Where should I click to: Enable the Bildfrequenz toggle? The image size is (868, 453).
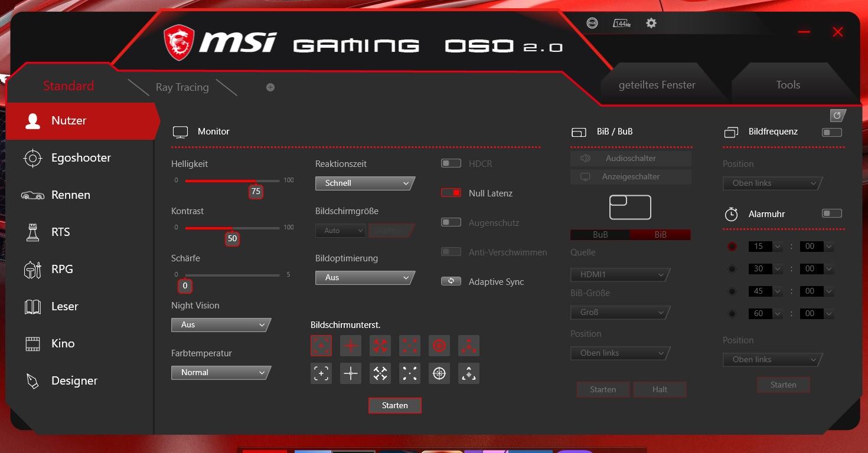(x=832, y=132)
